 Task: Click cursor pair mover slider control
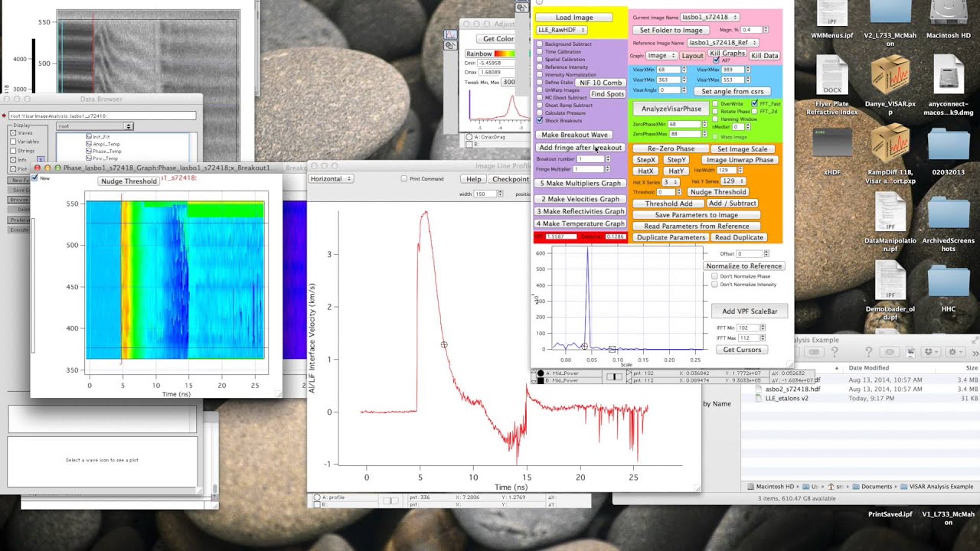tap(614, 377)
